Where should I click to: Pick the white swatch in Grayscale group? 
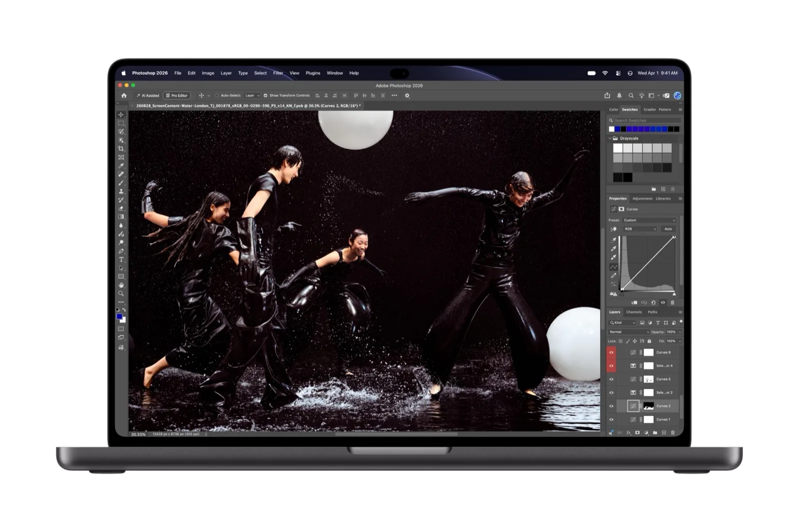pyautogui.click(x=618, y=148)
